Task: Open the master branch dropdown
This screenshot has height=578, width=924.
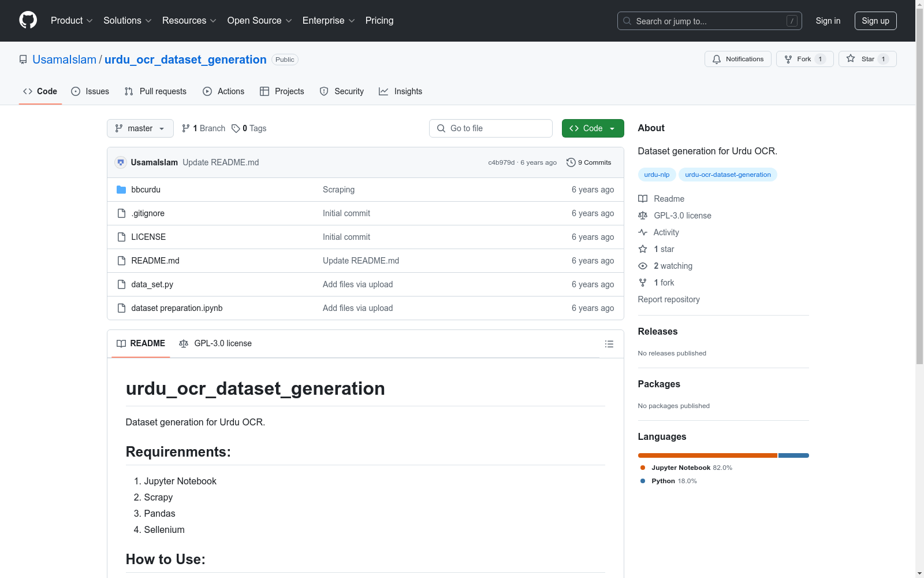Action: point(140,128)
